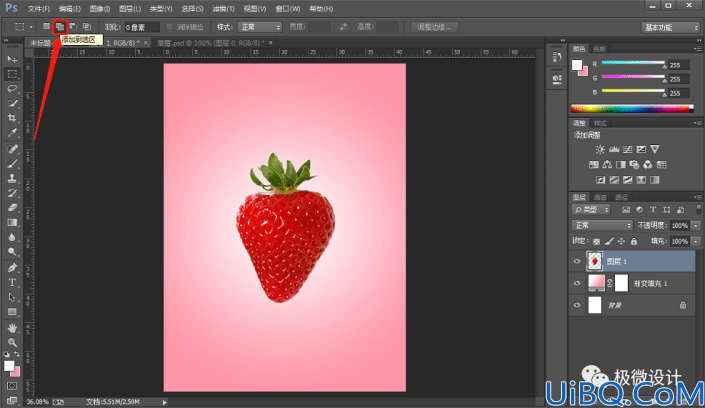Screen dimensions: 705x408
Task: Open the fill percentage dropdown arrow
Action: [x=696, y=242]
